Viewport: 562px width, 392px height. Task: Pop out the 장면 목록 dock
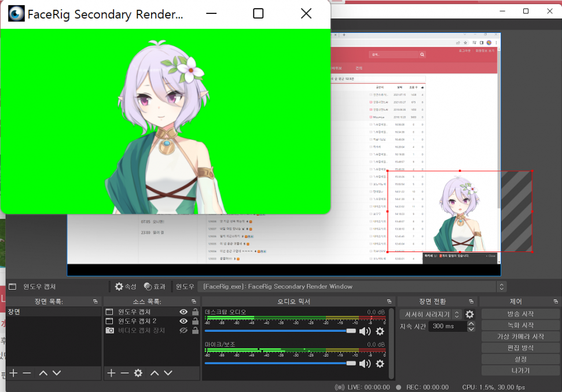coord(95,301)
